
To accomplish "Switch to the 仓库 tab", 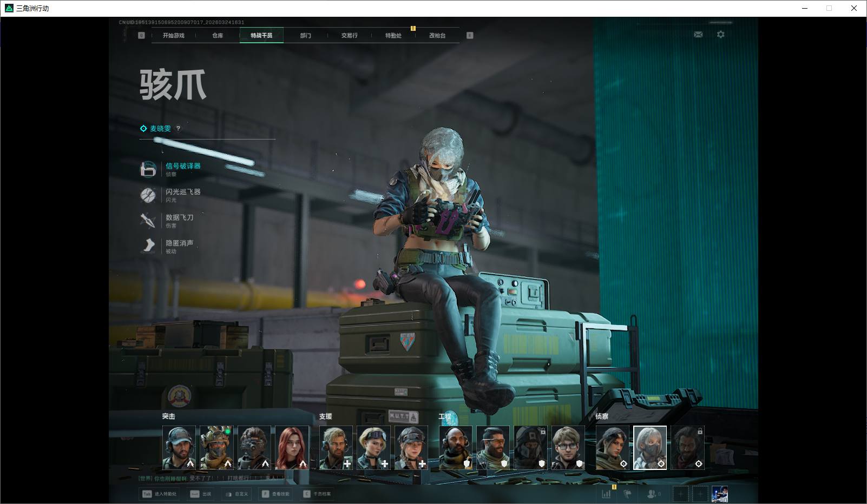I will [218, 36].
